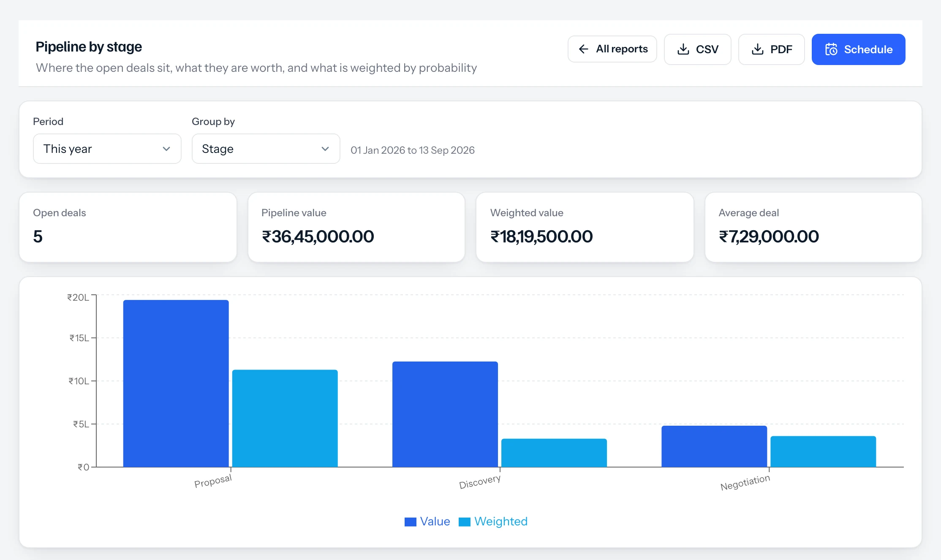Click the report subtitle about open deals
Viewport: 941px width, 560px height.
coord(256,68)
